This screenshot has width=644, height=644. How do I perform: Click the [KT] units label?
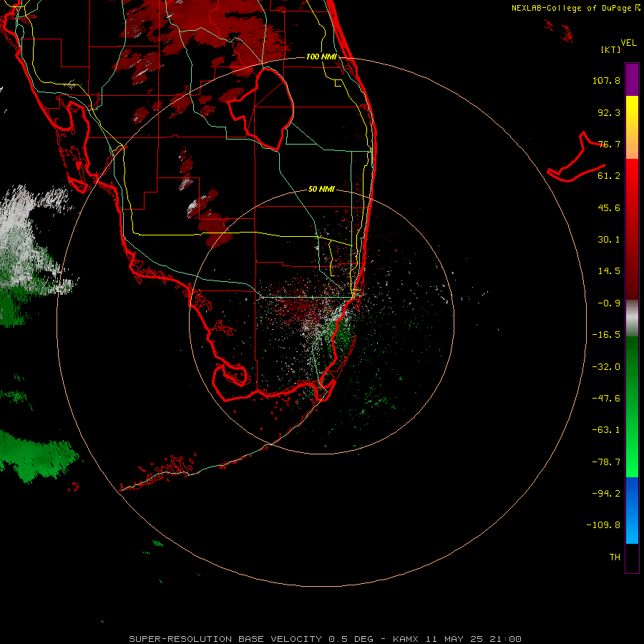tap(611, 49)
